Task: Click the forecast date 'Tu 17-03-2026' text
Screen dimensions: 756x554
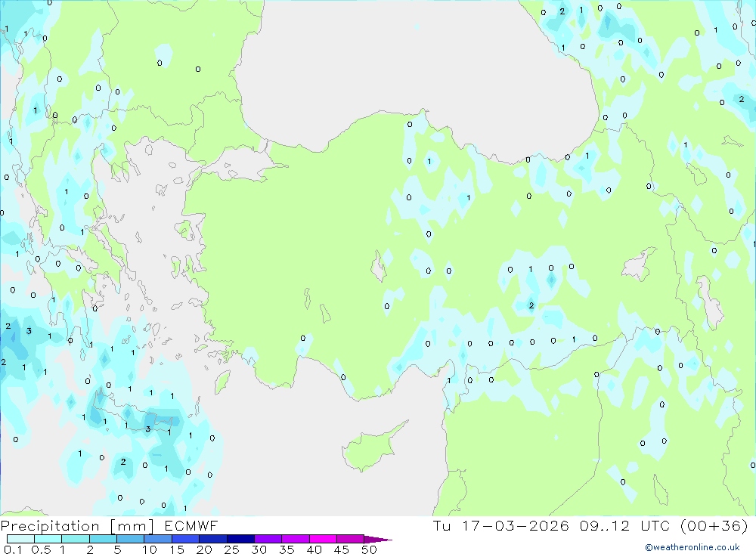Action: point(501,525)
